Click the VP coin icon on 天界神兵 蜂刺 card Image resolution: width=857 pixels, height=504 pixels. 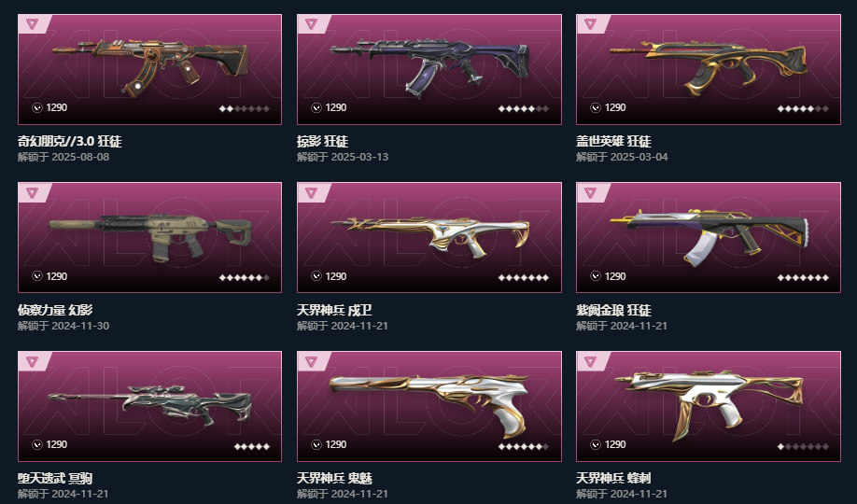(x=596, y=444)
